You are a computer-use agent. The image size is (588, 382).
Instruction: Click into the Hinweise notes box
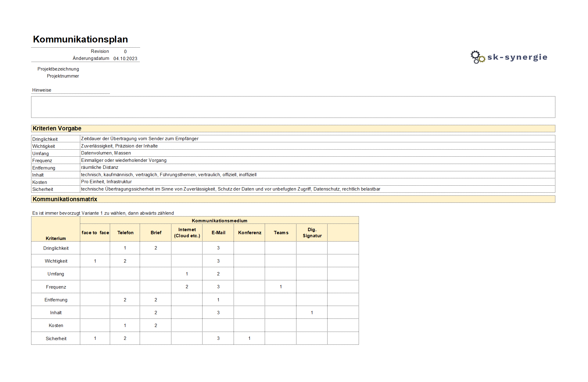click(293, 107)
